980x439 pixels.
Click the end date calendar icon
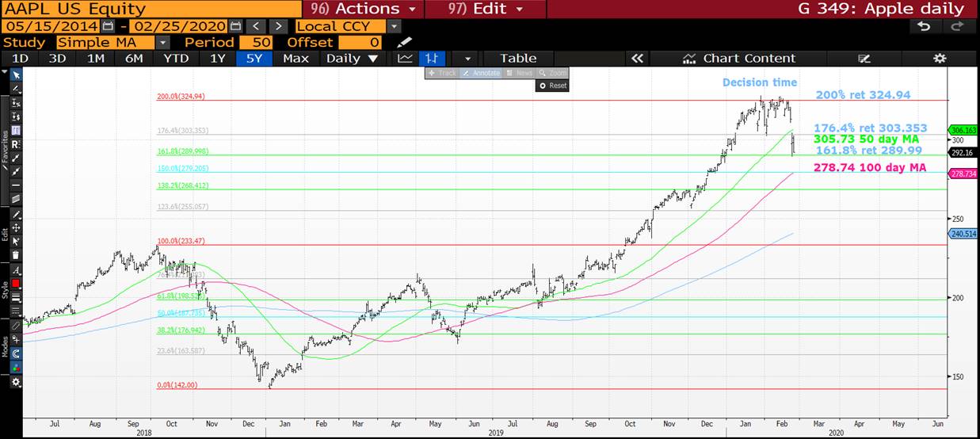click(235, 26)
